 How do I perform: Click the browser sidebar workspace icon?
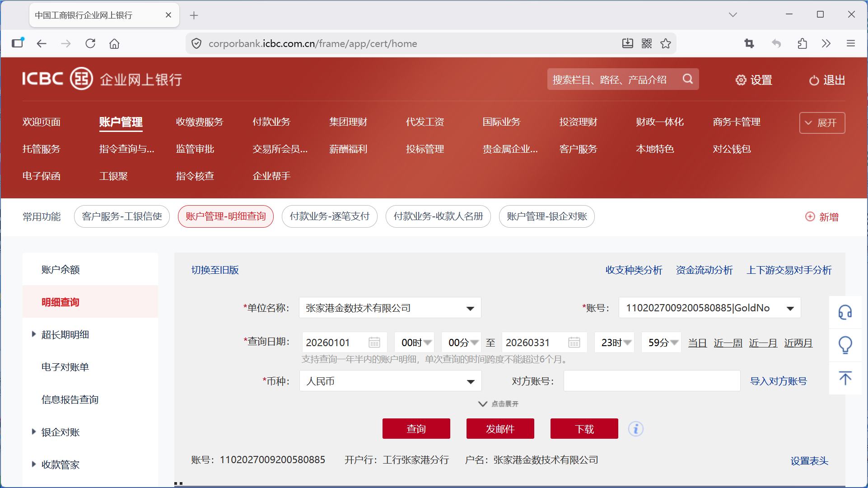[18, 42]
